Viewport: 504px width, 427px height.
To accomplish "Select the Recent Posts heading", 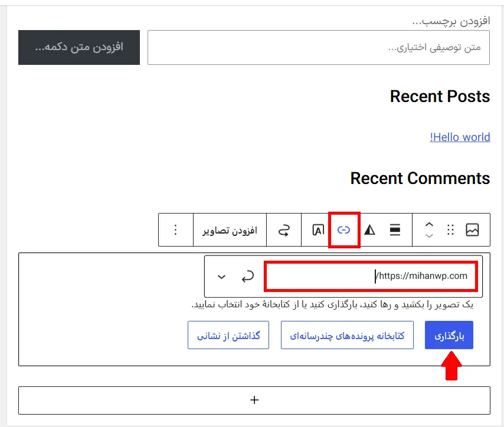I will pos(440,96).
